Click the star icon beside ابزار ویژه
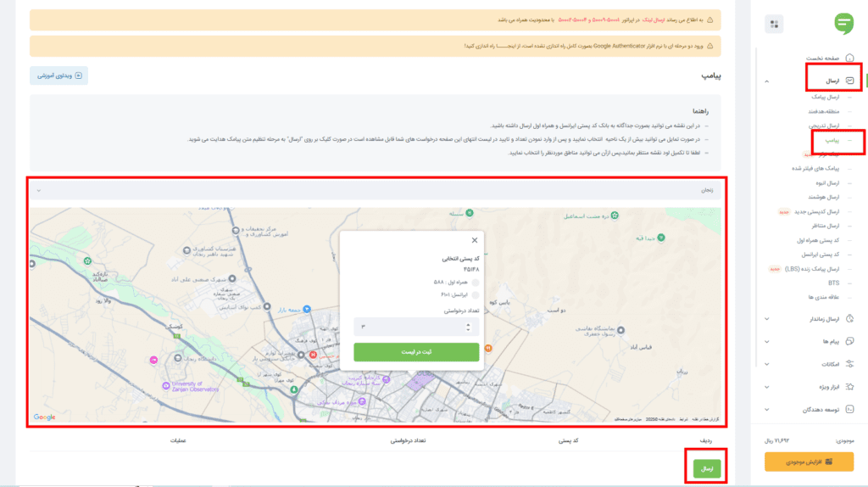The image size is (868, 487). click(x=849, y=387)
